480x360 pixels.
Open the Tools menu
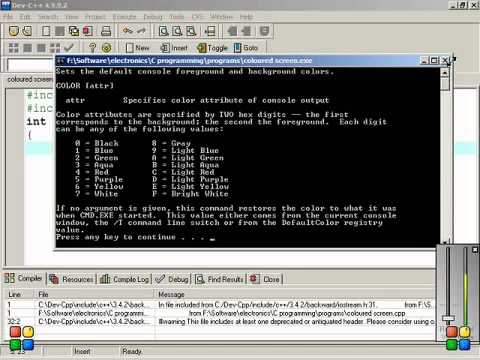click(177, 17)
